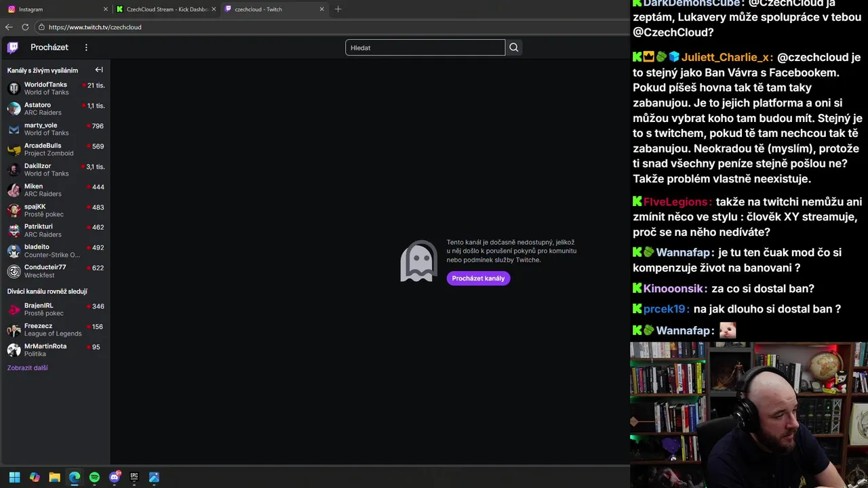Open Miken channel in sidebar

(55, 190)
